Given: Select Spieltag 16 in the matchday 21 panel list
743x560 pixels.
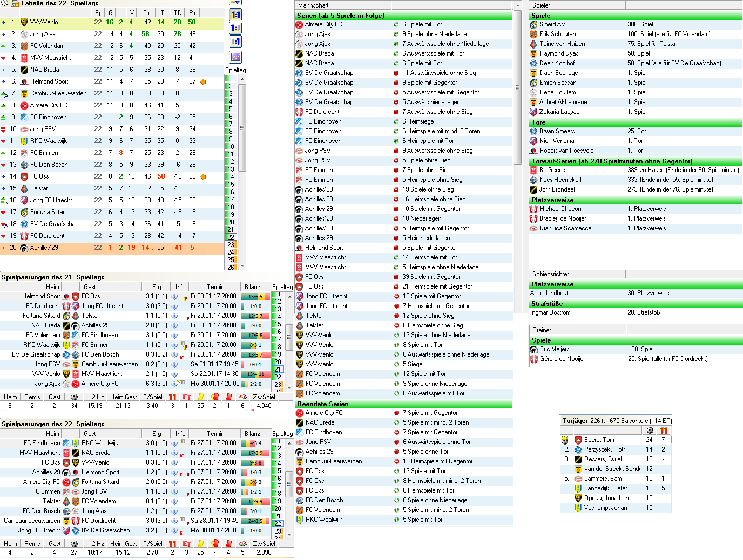Looking at the screenshot, I should pos(278,331).
